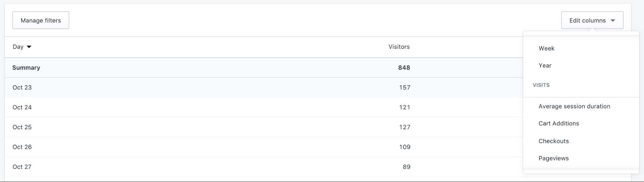Click the Oct 27 date cell
The height and width of the screenshot is (182, 644).
[22, 167]
